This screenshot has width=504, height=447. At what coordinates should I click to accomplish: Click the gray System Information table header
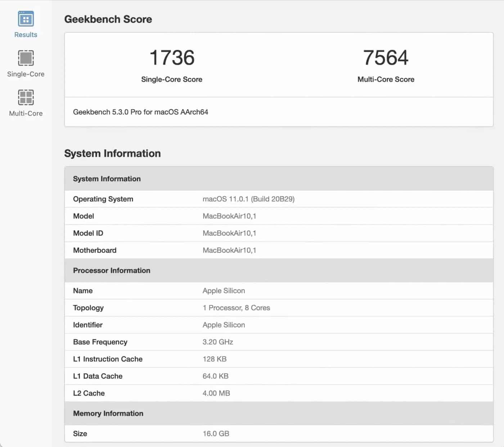point(279,179)
